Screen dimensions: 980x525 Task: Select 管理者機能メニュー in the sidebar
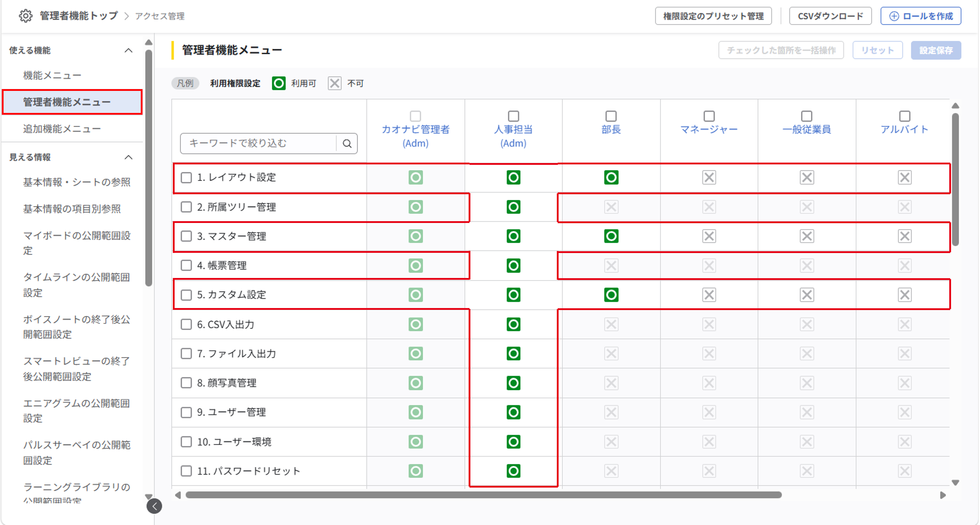72,102
